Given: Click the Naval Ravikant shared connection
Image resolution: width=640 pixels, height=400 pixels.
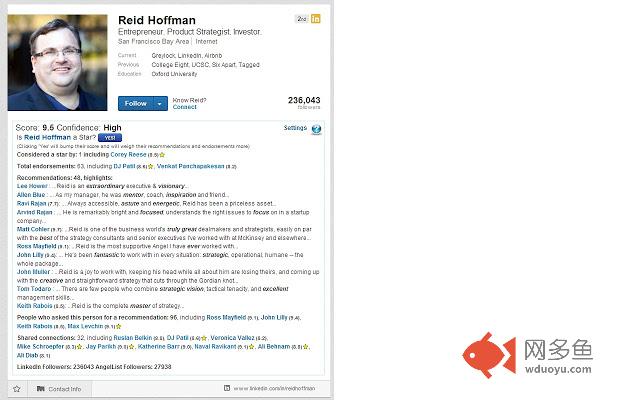Looking at the screenshot, I should click(213, 346).
